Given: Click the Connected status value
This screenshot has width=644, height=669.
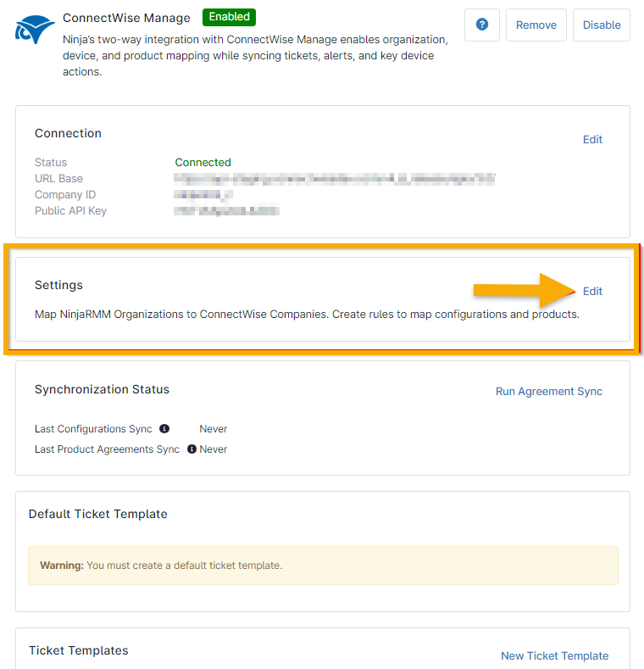Looking at the screenshot, I should click(x=203, y=162).
